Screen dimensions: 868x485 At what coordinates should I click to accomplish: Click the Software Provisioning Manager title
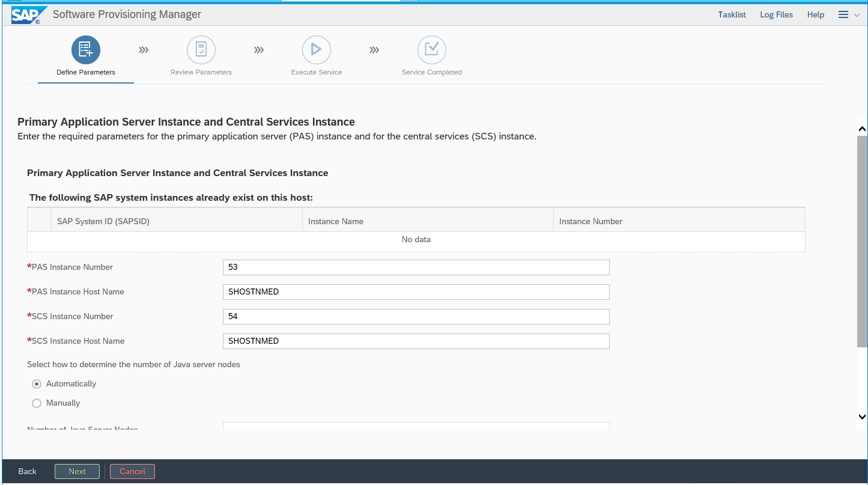click(127, 14)
